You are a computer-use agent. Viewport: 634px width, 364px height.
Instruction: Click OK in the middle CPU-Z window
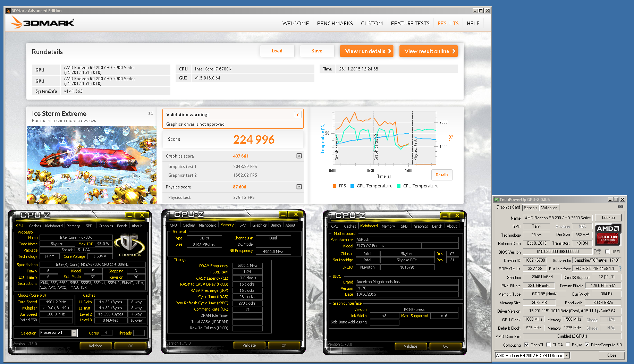coord(284,345)
